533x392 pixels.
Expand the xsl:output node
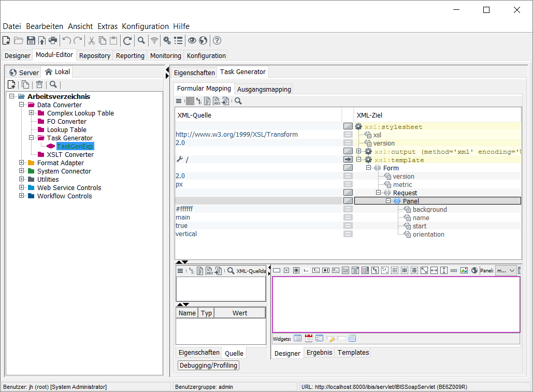[359, 151]
